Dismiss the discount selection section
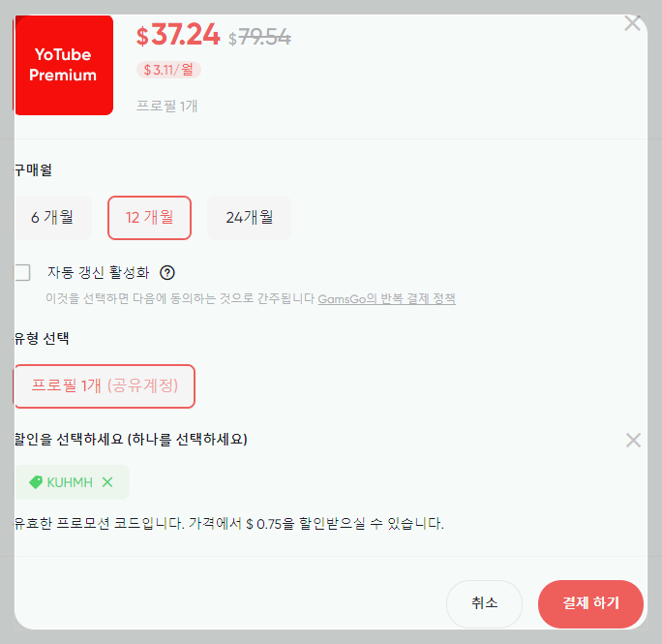 coord(633,441)
